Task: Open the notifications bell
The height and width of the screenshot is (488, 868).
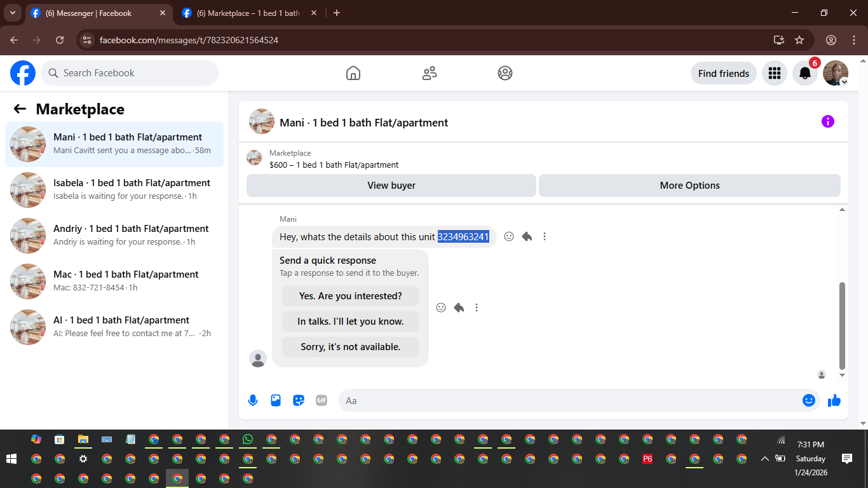Action: [x=805, y=73]
